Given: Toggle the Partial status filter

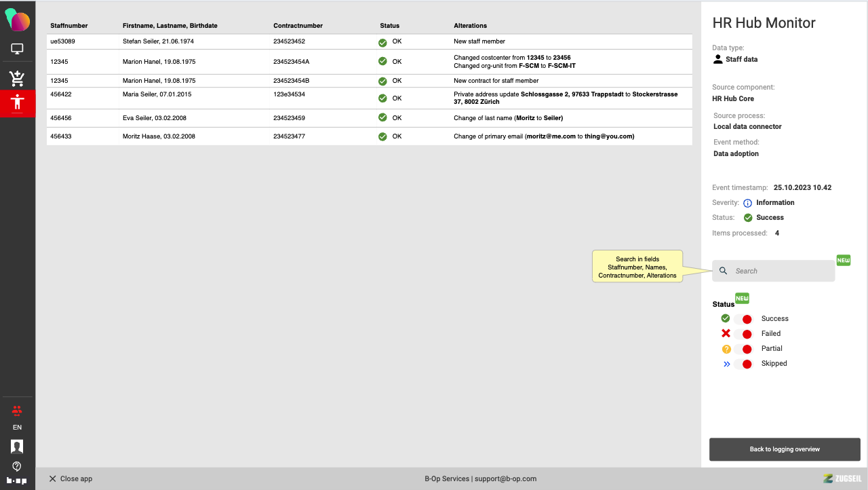Looking at the screenshot, I should tap(743, 349).
